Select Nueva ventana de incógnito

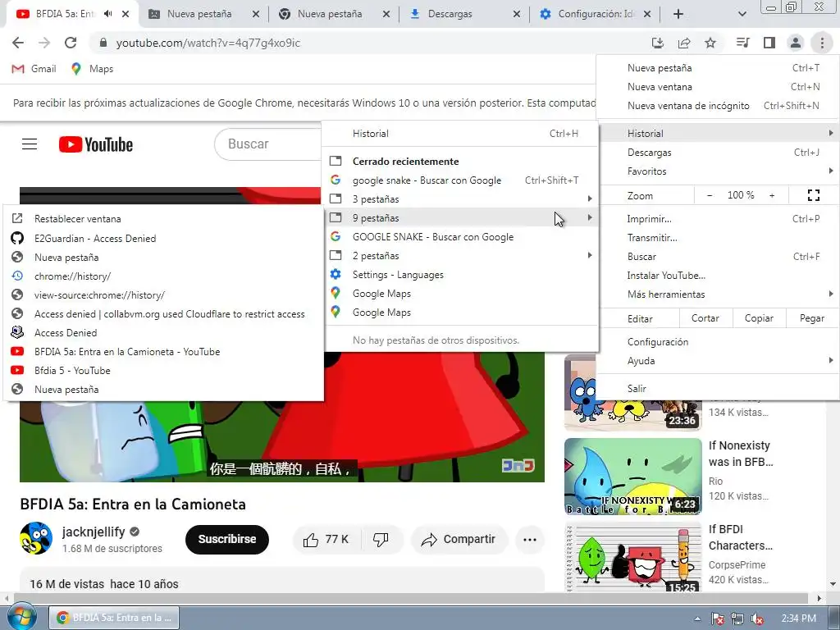click(x=718, y=106)
